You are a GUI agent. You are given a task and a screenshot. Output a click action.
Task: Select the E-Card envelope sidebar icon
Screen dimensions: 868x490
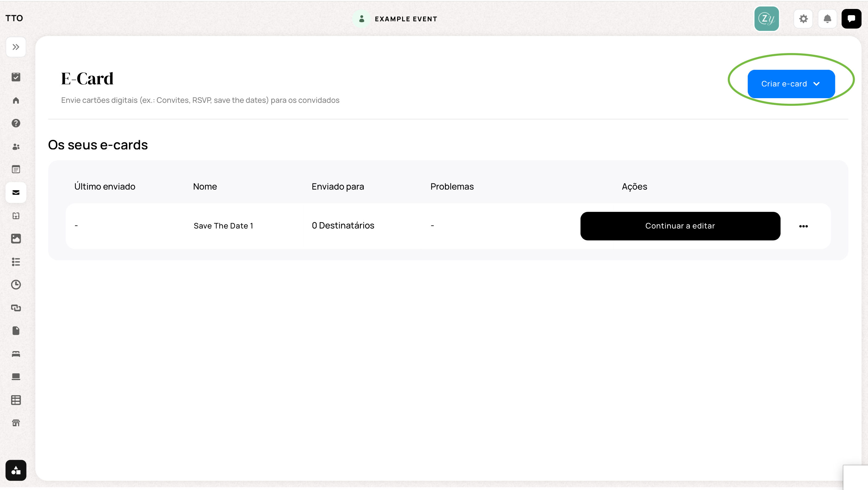16,193
